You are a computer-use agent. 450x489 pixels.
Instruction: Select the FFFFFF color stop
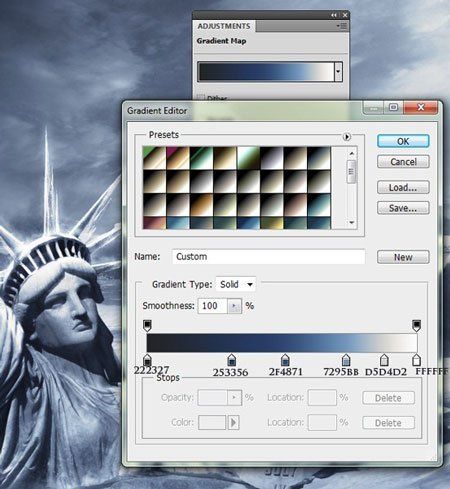point(416,360)
